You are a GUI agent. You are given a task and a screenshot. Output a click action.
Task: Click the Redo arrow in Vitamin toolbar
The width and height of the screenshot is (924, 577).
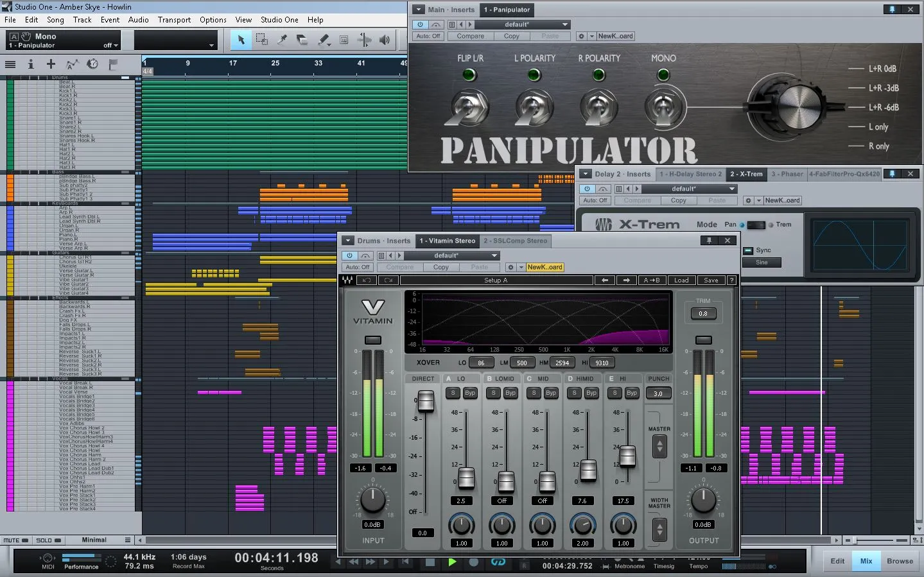(388, 280)
